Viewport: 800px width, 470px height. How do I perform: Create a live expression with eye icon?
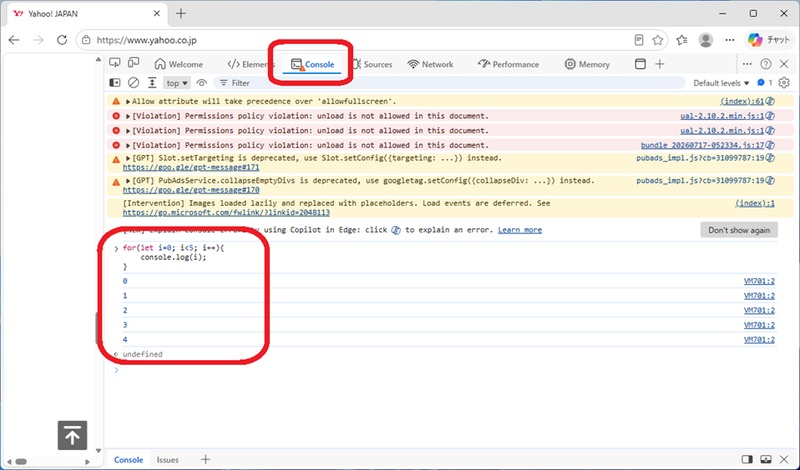coord(202,83)
